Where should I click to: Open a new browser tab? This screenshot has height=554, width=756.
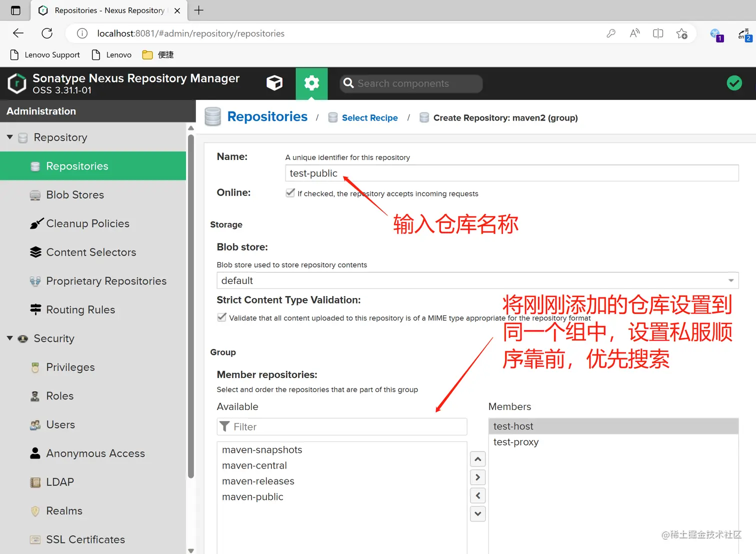pos(198,10)
